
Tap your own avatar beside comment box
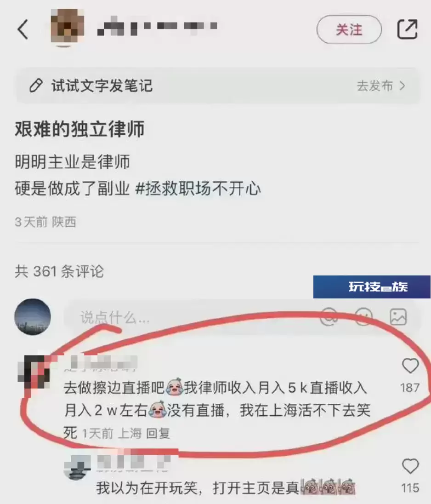click(x=33, y=317)
